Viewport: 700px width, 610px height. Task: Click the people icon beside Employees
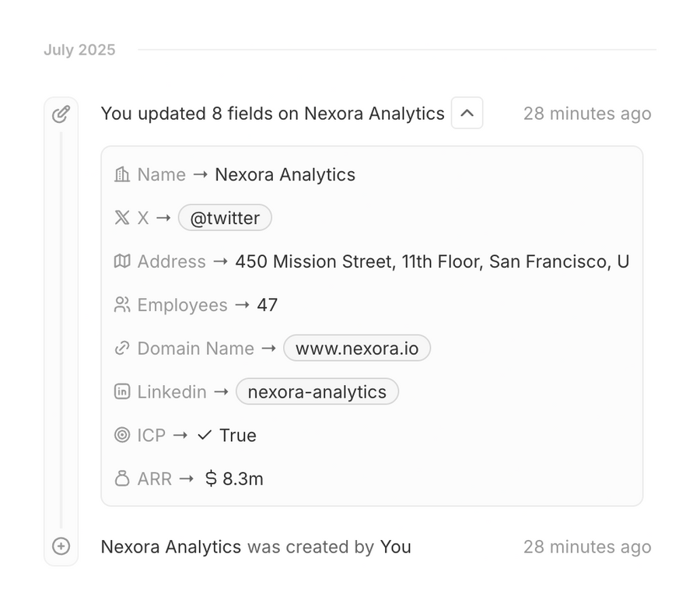(x=122, y=305)
